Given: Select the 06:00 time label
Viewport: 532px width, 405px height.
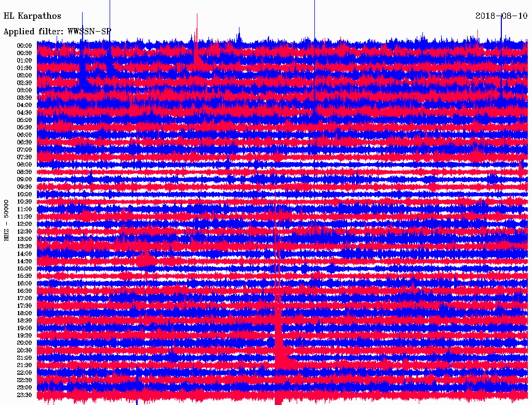Looking at the screenshot, I should coord(24,135).
